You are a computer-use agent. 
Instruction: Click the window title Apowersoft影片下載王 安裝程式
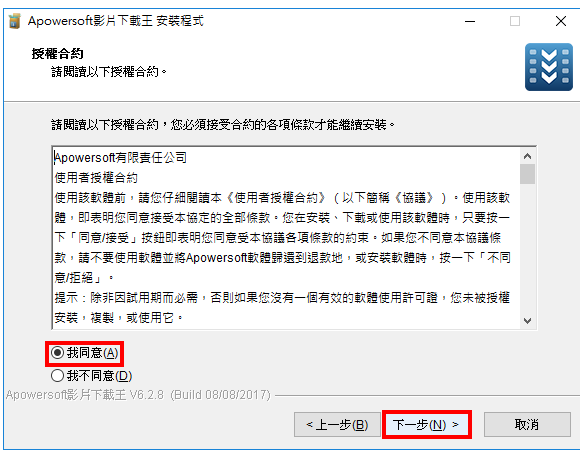116,21
